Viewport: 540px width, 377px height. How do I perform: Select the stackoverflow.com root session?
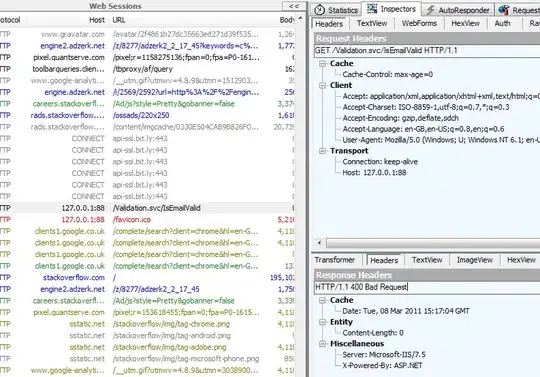147,277
